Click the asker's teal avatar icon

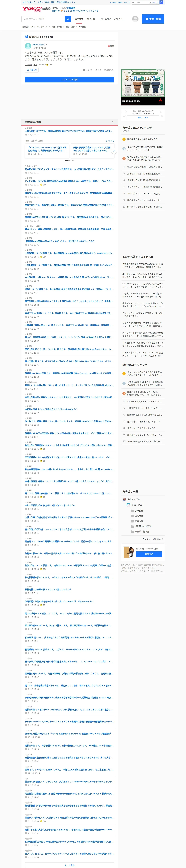pyautogui.click(x=28, y=46)
